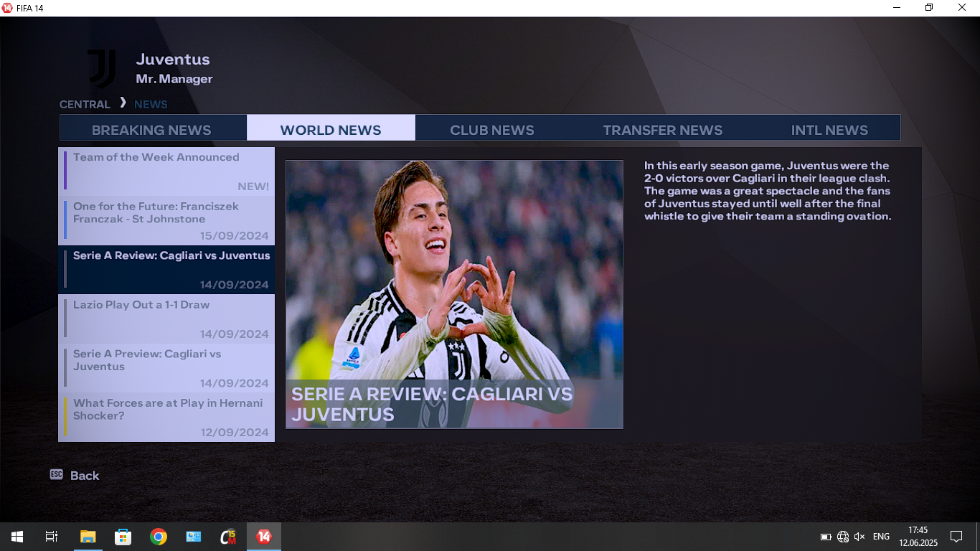Open the taskbar clock showing 17:45
Screen dimensions: 980x551
pos(918,537)
